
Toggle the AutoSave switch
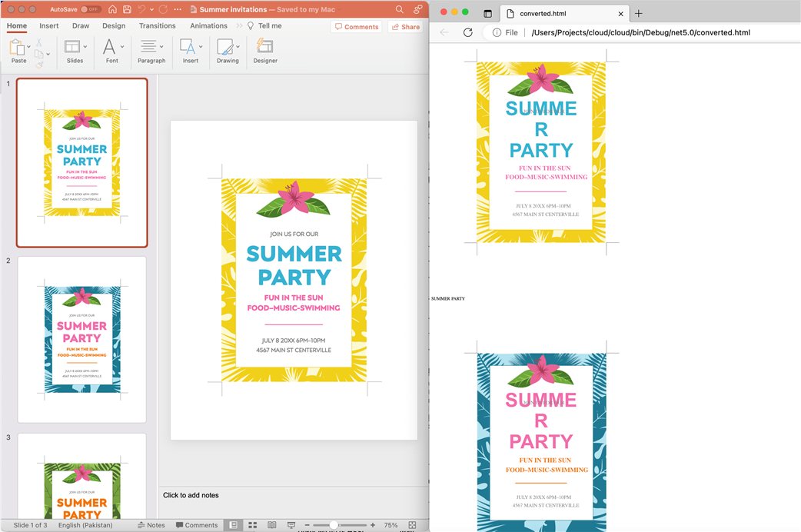[90, 9]
